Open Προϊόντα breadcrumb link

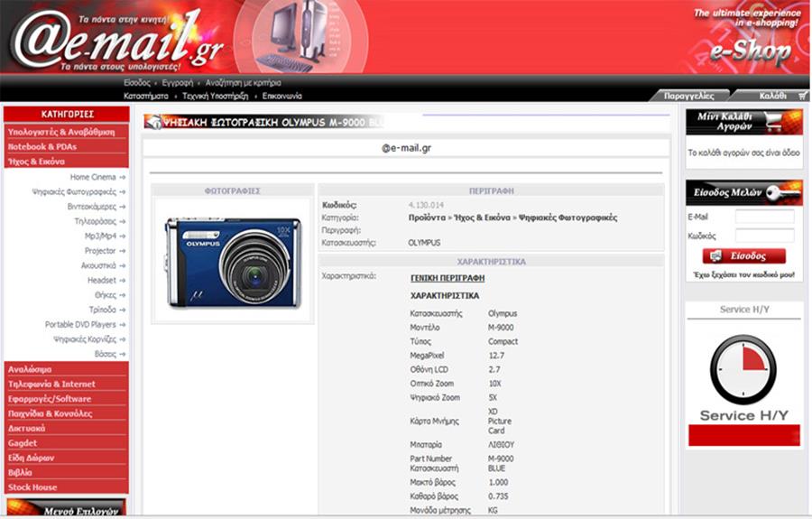(x=427, y=218)
